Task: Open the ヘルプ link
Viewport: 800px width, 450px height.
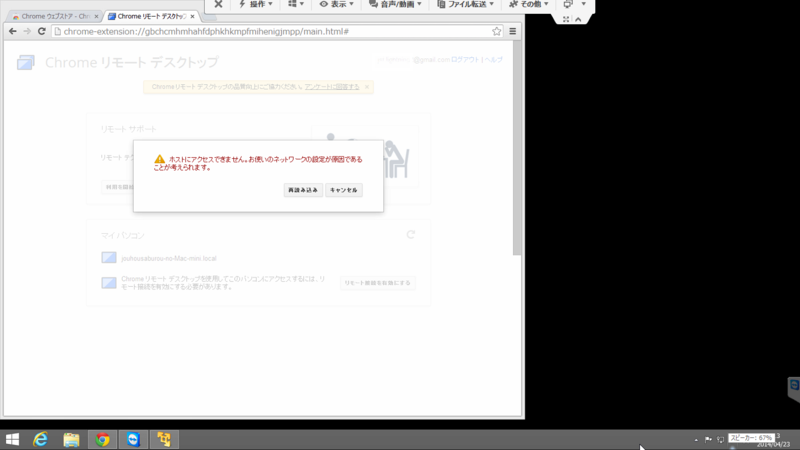Action: [493, 60]
